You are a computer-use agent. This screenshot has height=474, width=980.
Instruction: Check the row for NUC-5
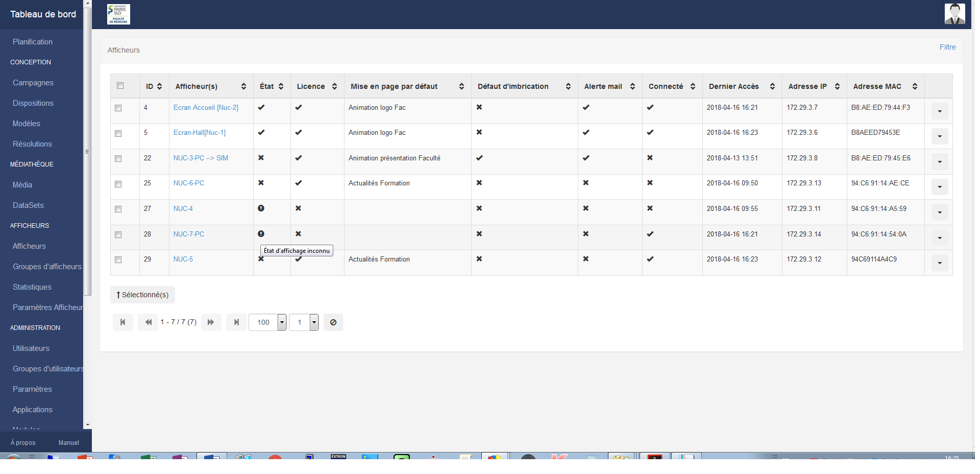[x=118, y=260]
